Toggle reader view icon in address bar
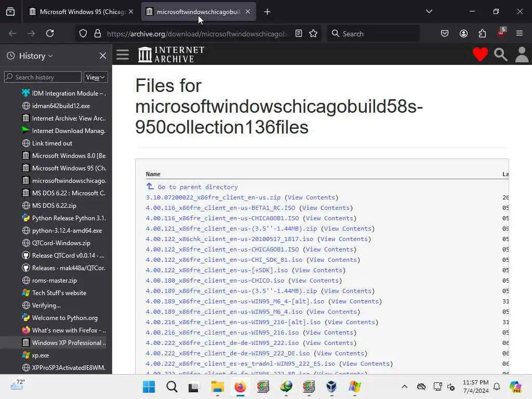532x399 pixels. click(299, 33)
